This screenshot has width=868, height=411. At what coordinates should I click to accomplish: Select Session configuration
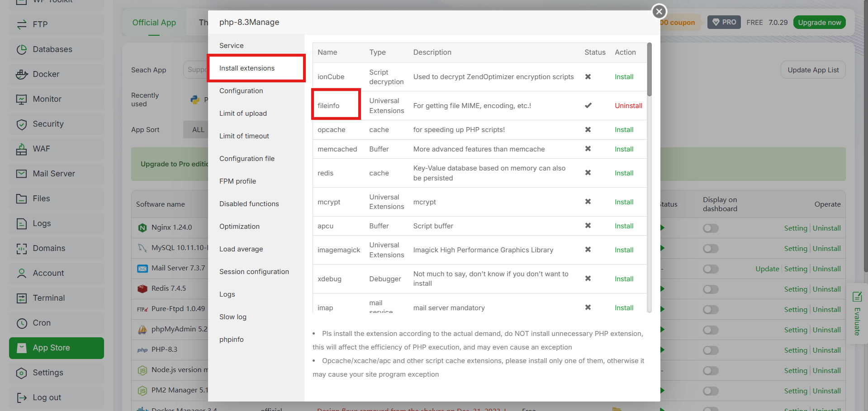click(x=254, y=272)
